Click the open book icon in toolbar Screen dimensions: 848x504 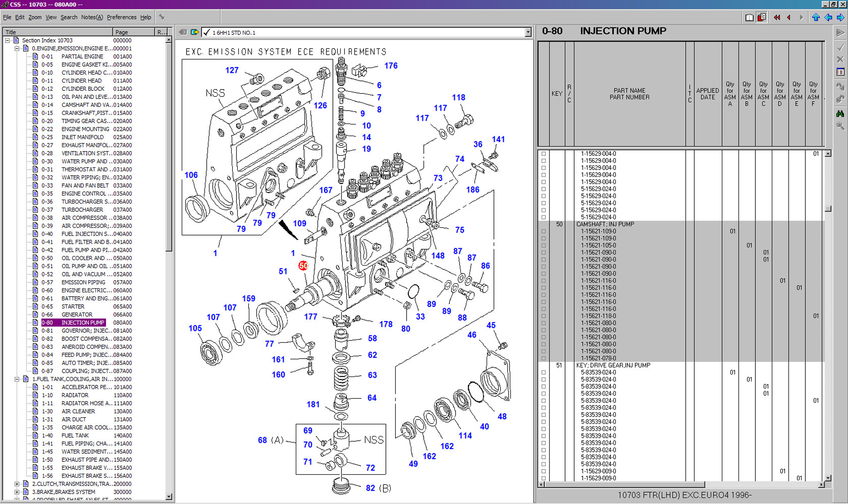coord(749,17)
